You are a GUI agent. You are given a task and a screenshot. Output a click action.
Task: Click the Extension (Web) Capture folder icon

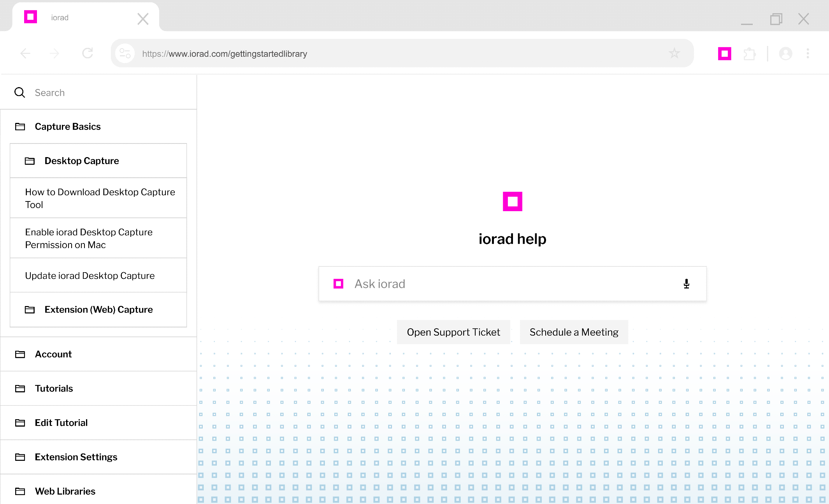30,310
